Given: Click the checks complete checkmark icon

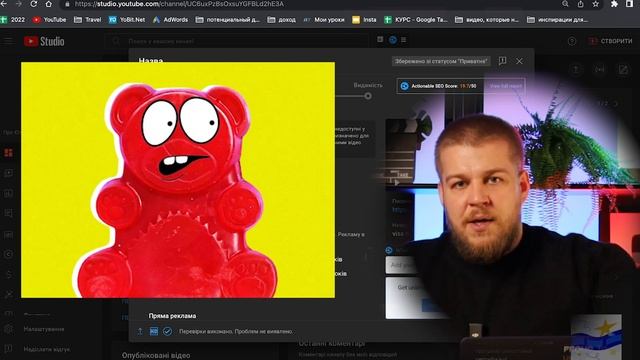Looking at the screenshot, I should click(x=167, y=331).
